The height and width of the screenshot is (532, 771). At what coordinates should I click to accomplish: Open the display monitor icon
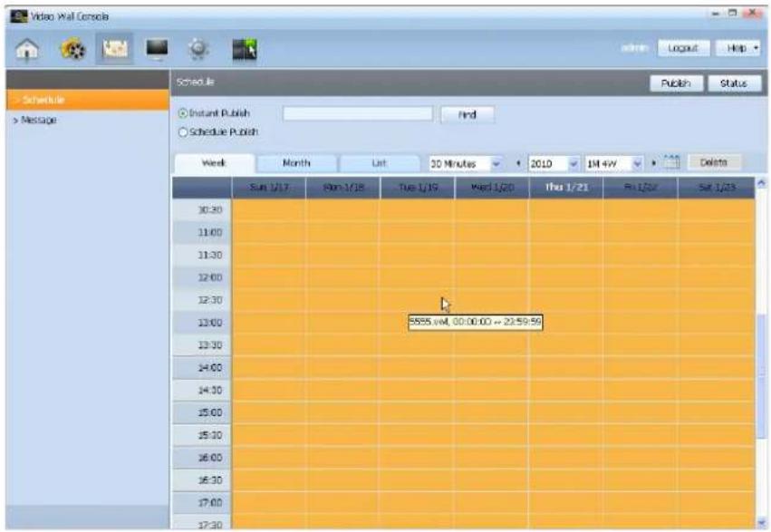pyautogui.click(x=157, y=49)
